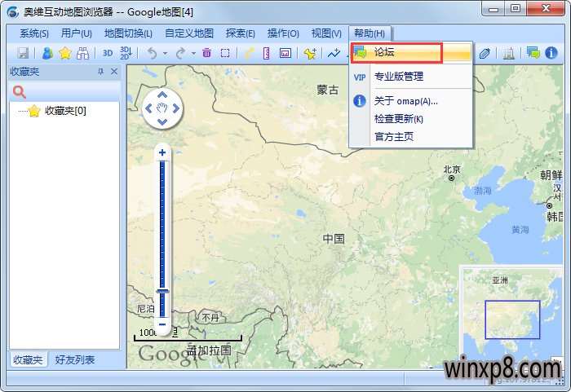
Task: Click the yellow wand tool icon
Action: click(249, 53)
